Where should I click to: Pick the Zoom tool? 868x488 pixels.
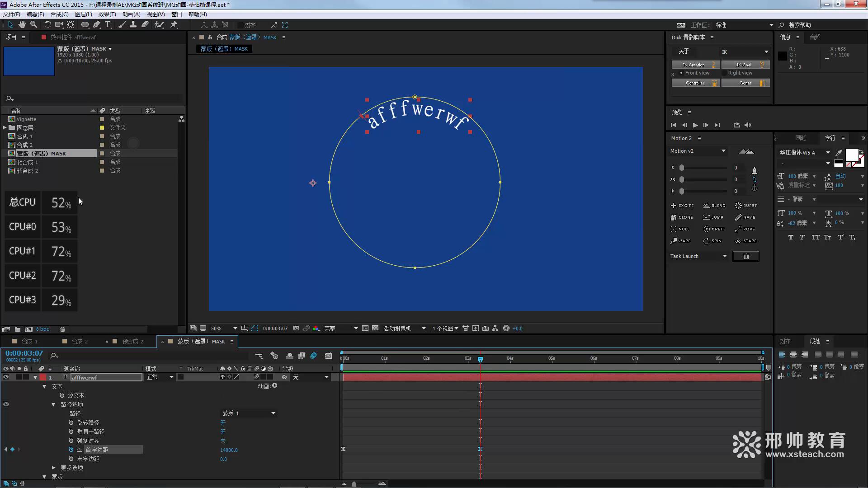(33, 25)
